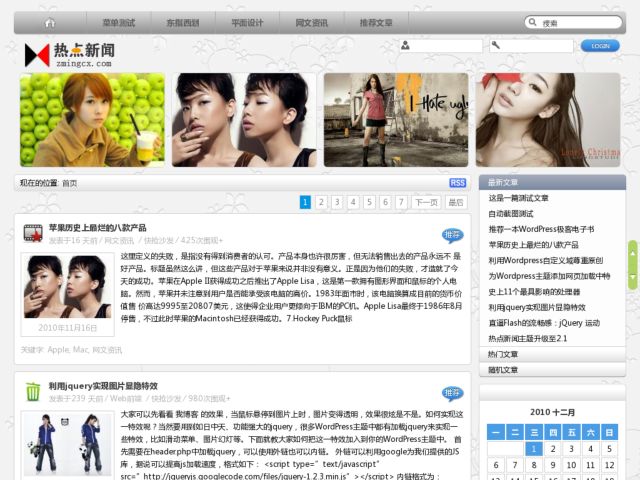Open sidebar link 推荐一本WordPress极客电子书
640x480 pixels.
coord(541,229)
